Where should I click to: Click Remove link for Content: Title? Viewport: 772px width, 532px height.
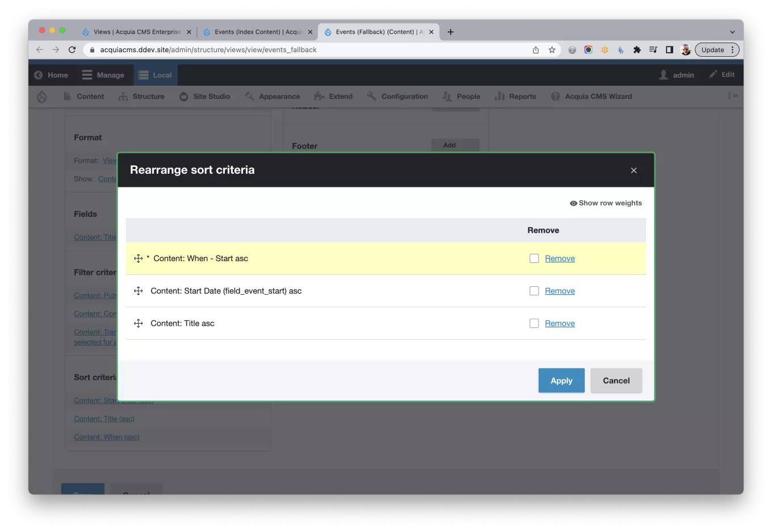[560, 323]
